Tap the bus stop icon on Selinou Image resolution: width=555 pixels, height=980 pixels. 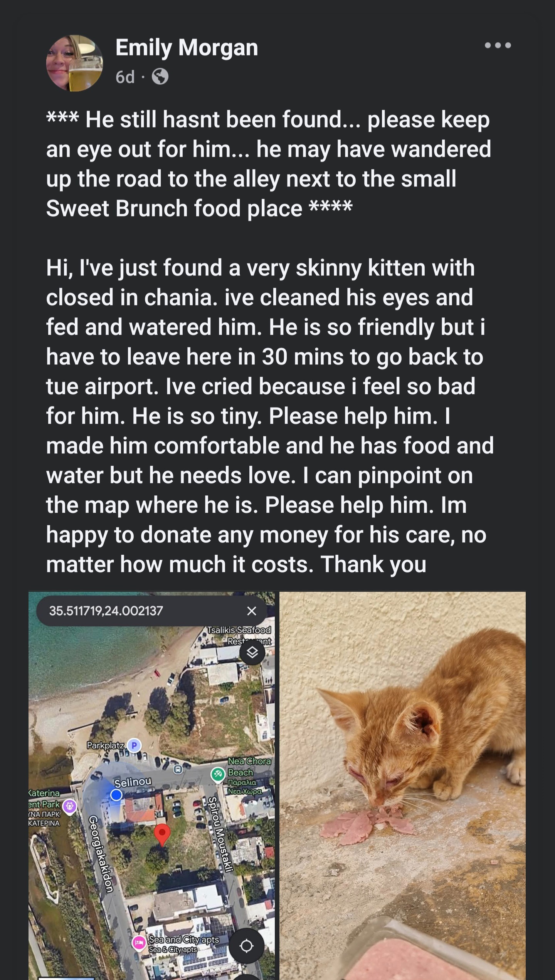click(x=178, y=769)
